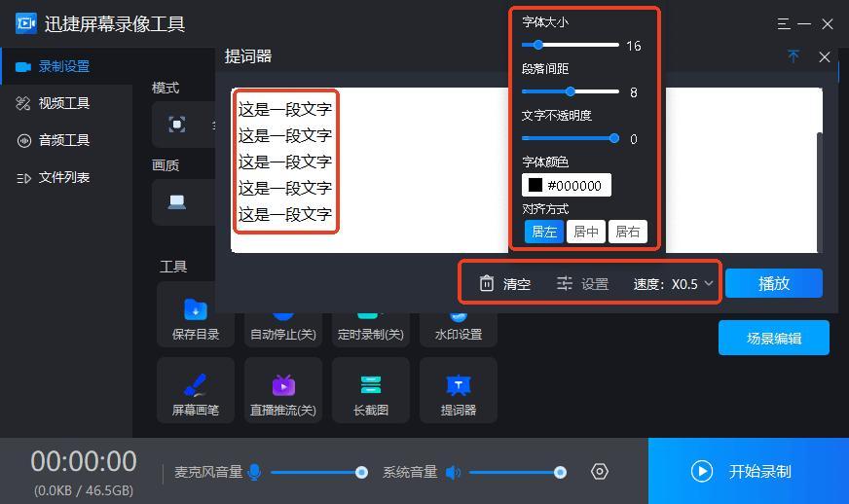Click the 开始录制 start recording button
Viewport: 849px width, 504px height.
(x=748, y=471)
